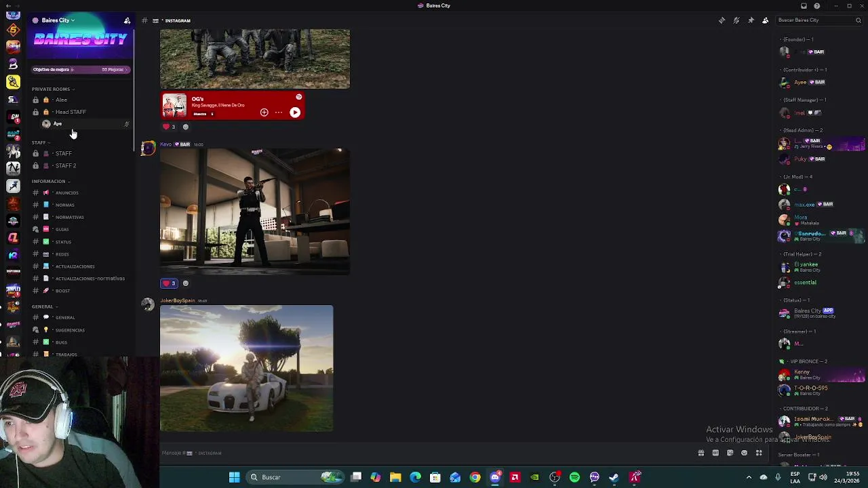Open the NORMATIVAS channel
This screenshot has height=488, width=868.
coord(80,217)
